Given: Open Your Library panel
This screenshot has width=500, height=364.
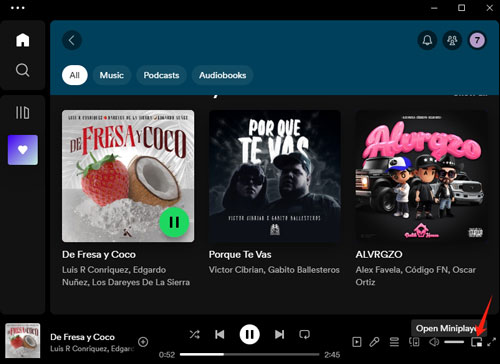Looking at the screenshot, I should [23, 113].
